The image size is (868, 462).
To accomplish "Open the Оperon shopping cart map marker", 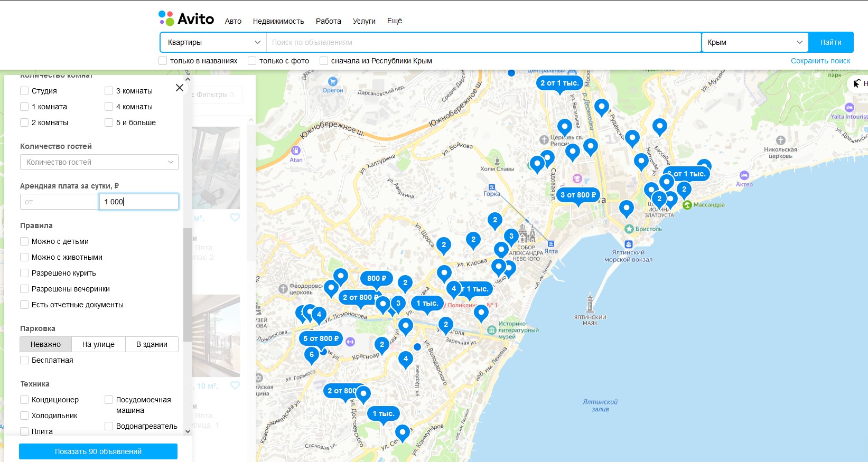I will pos(333,81).
